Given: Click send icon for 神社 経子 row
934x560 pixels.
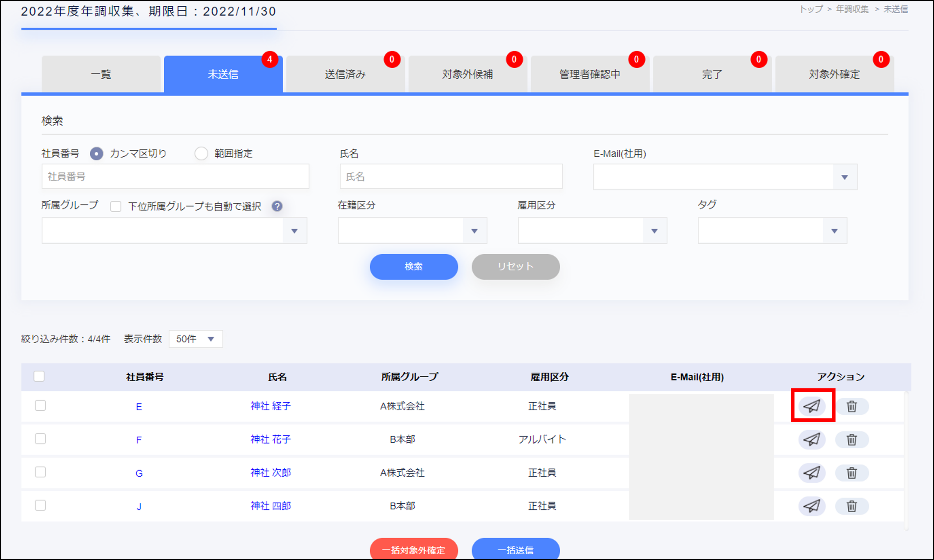Looking at the screenshot, I should point(812,406).
